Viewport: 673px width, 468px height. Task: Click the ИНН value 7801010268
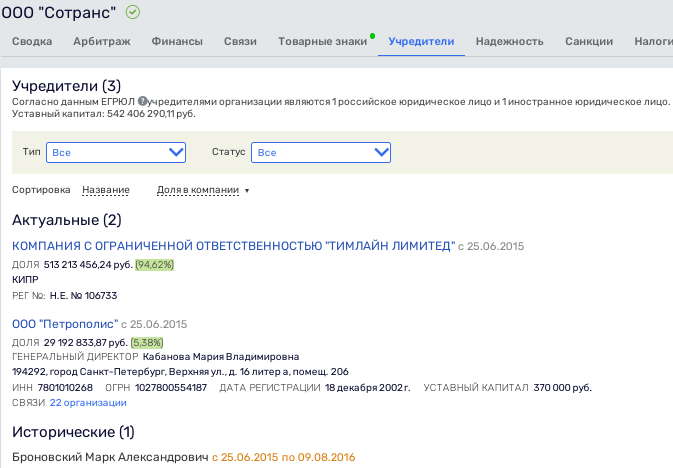[x=65, y=388]
